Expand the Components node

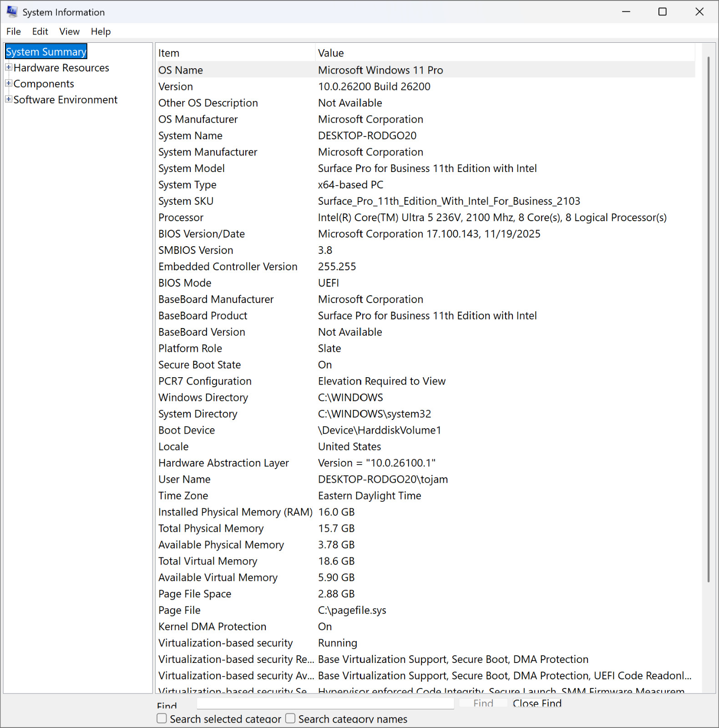[x=9, y=83]
